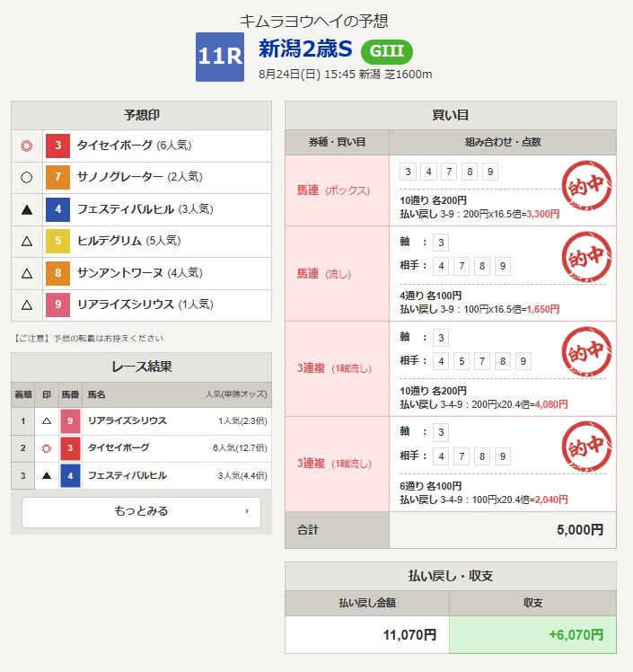This screenshot has height=672, width=633.
Task: Open the 新潟2歳S race title link
Action: (304, 49)
